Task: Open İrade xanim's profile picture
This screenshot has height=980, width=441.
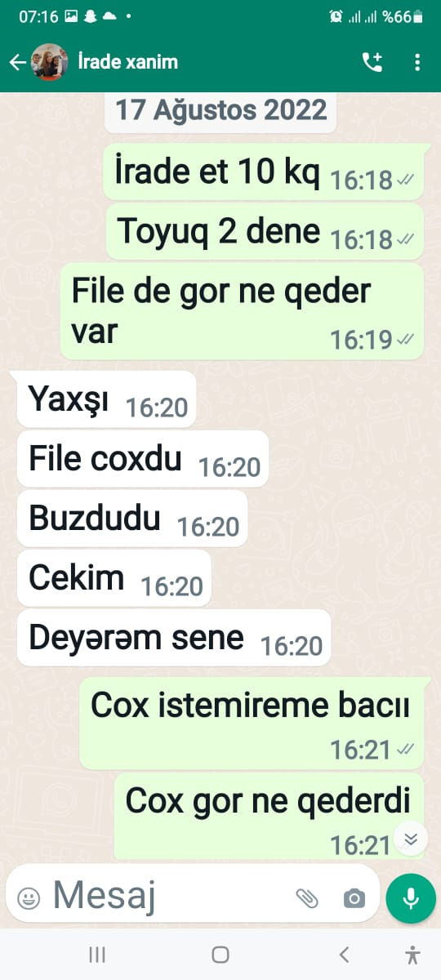Action: [x=49, y=62]
